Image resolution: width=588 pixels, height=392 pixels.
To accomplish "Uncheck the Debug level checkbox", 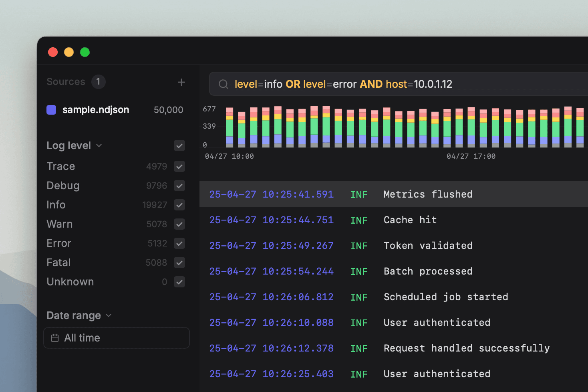I will click(x=179, y=186).
